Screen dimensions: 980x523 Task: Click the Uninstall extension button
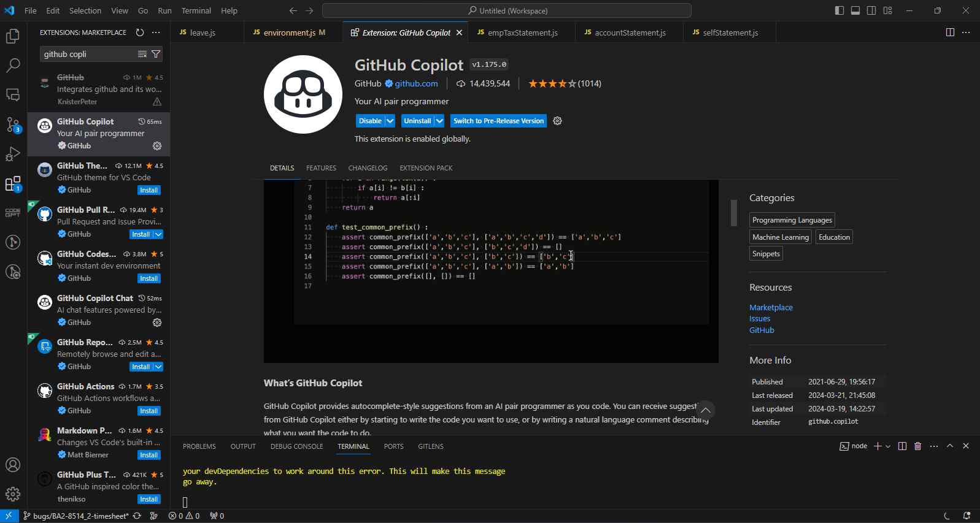click(x=417, y=121)
